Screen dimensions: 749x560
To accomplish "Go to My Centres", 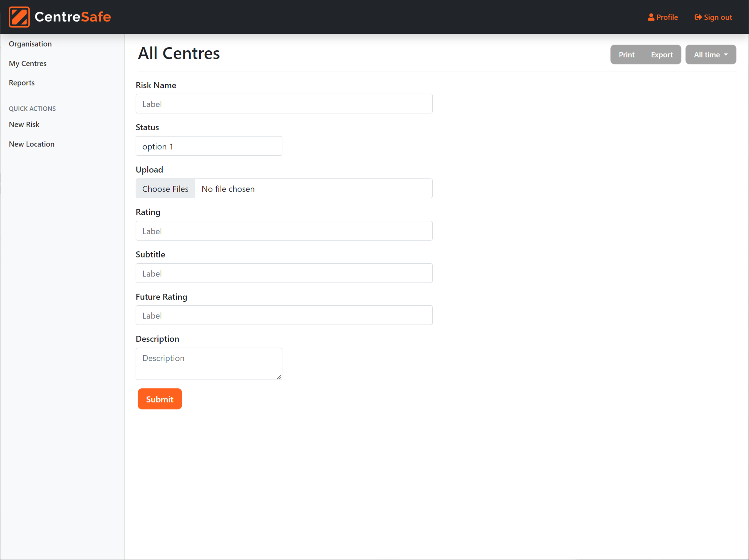I will pos(28,63).
